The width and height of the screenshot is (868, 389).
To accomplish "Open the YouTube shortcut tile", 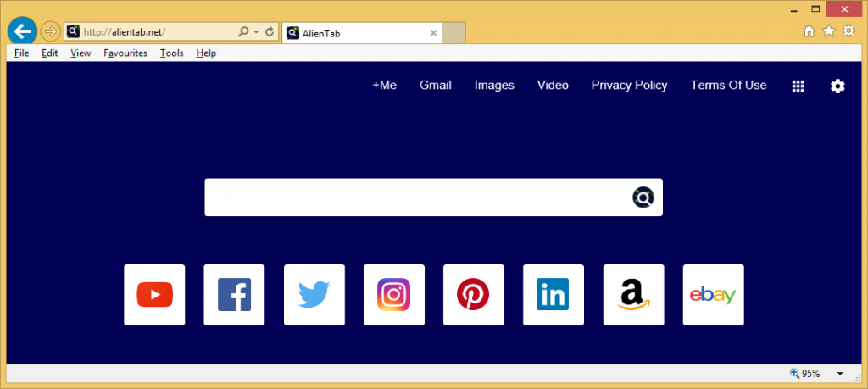I will (154, 295).
